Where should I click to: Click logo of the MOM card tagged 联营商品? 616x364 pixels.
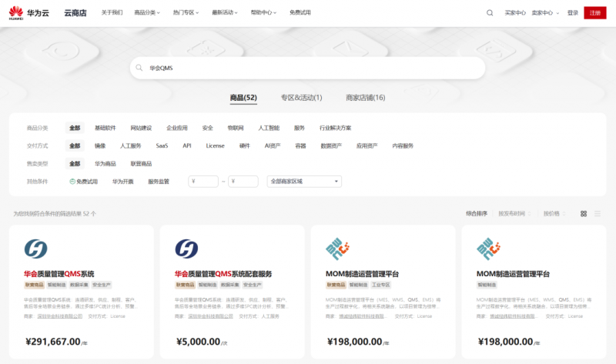(337, 249)
